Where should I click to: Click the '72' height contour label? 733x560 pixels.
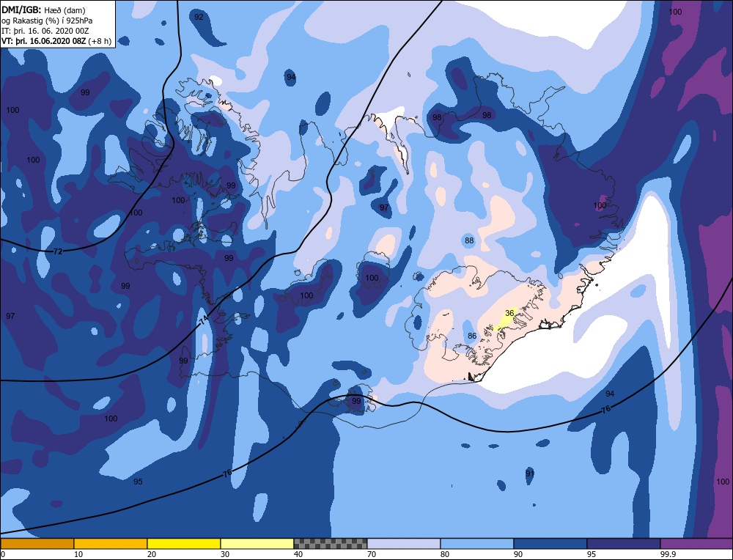pyautogui.click(x=57, y=251)
